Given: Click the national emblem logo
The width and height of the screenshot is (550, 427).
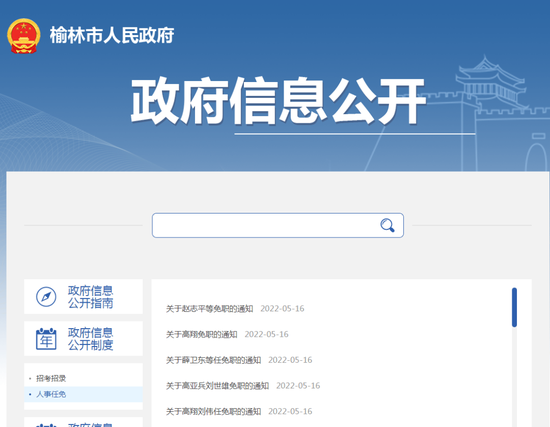Looking at the screenshot, I should [x=24, y=36].
